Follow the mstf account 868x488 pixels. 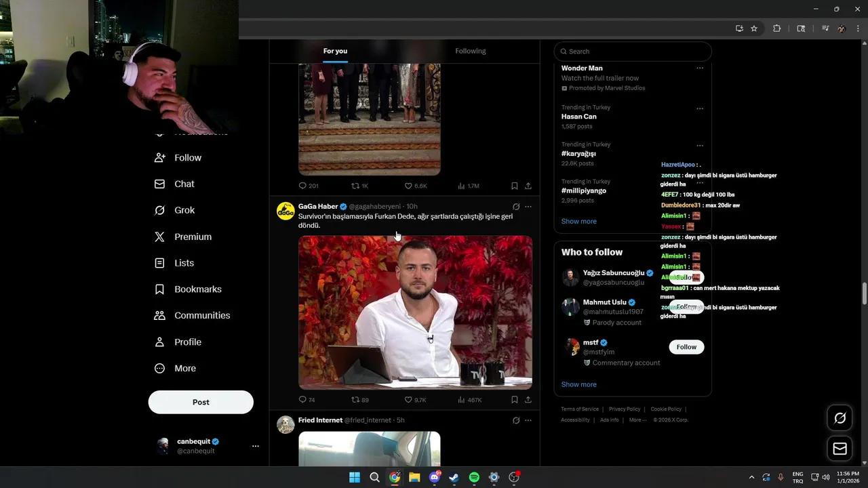686,347
